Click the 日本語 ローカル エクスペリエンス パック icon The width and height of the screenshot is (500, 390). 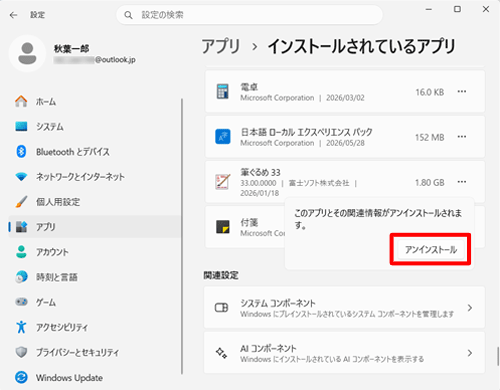pos(223,137)
